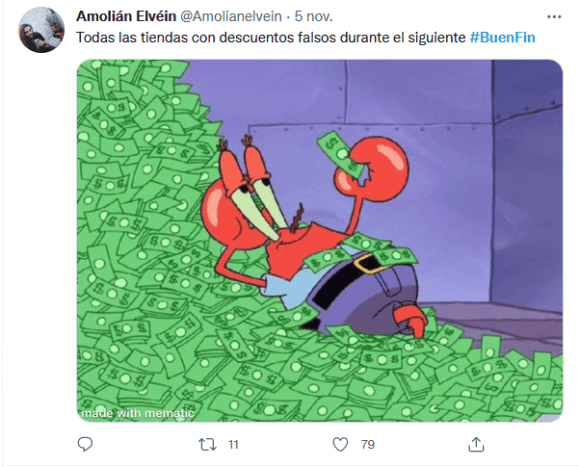Retweet using the arrows icon
The width and height of the screenshot is (579, 467).
tap(207, 444)
